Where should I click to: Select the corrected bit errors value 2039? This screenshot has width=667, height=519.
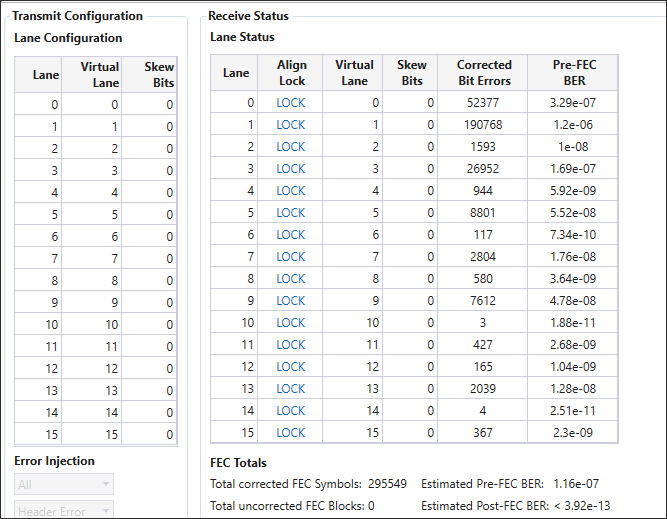click(483, 389)
